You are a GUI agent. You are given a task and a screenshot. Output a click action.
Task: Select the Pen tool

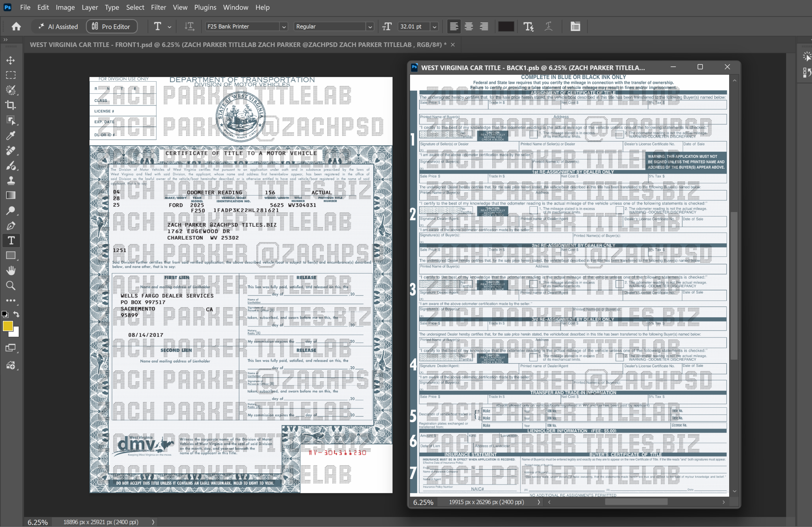coord(10,226)
